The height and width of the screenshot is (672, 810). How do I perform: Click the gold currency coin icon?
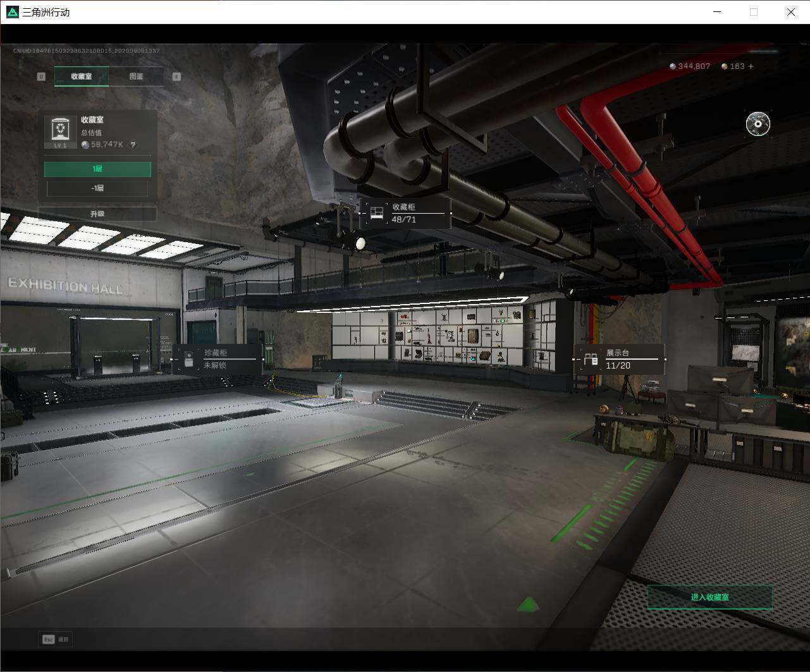click(724, 66)
